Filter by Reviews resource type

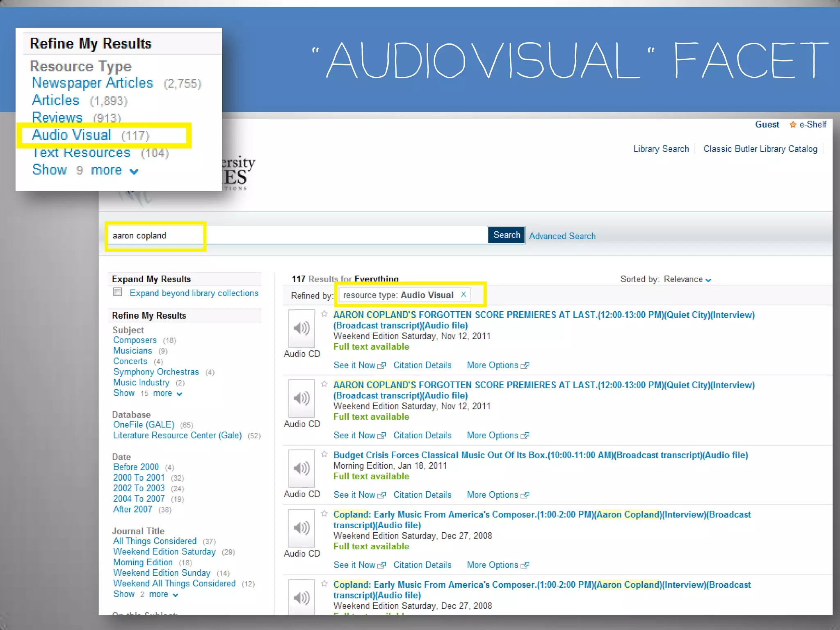[57, 117]
